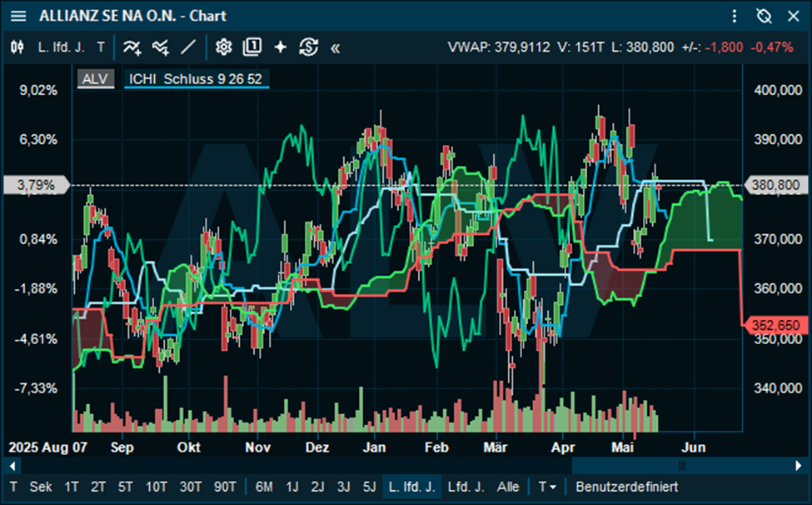This screenshot has height=505, width=812.
Task: Open the templates layout icon
Action: tap(252, 47)
